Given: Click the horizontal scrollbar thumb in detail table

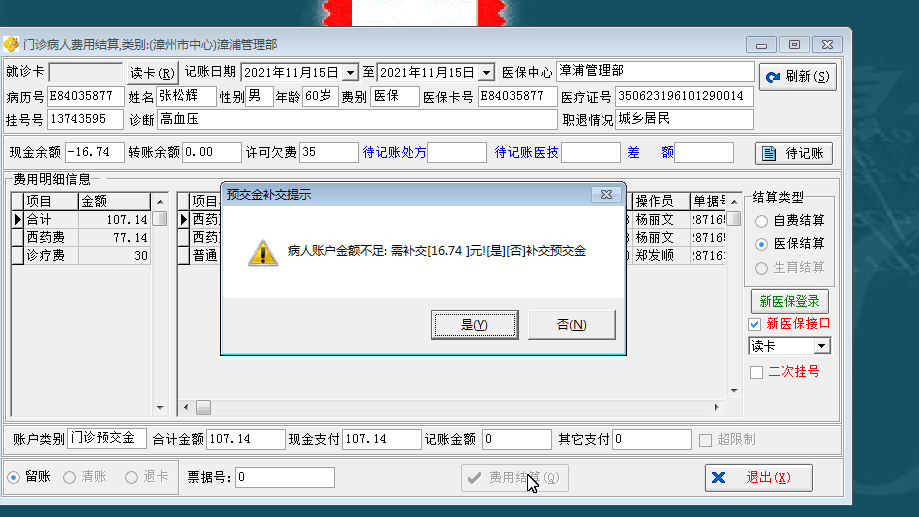Looking at the screenshot, I should 203,407.
